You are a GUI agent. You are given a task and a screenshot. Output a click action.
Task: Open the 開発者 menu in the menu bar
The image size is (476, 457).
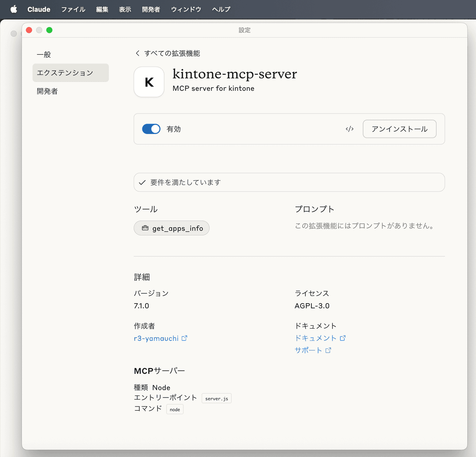pos(151,9)
